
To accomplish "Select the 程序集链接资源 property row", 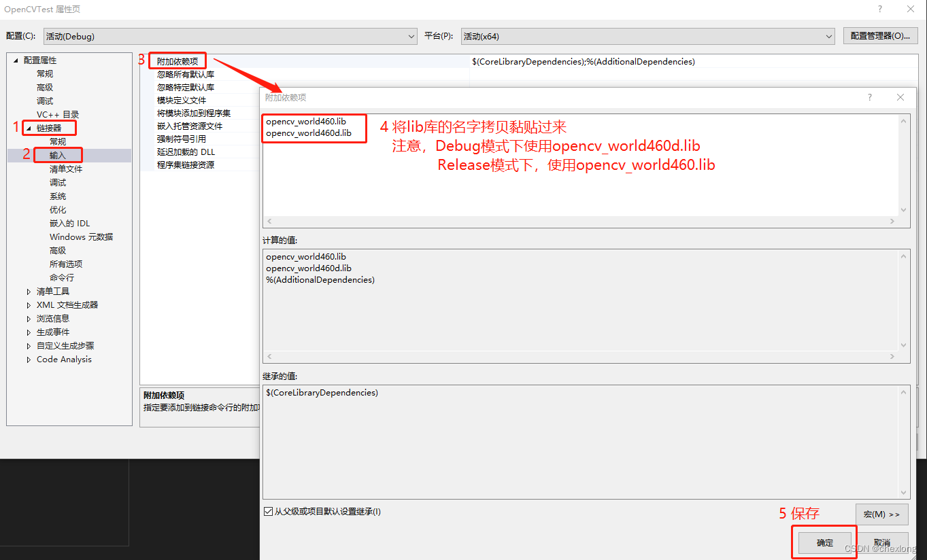I will [186, 164].
